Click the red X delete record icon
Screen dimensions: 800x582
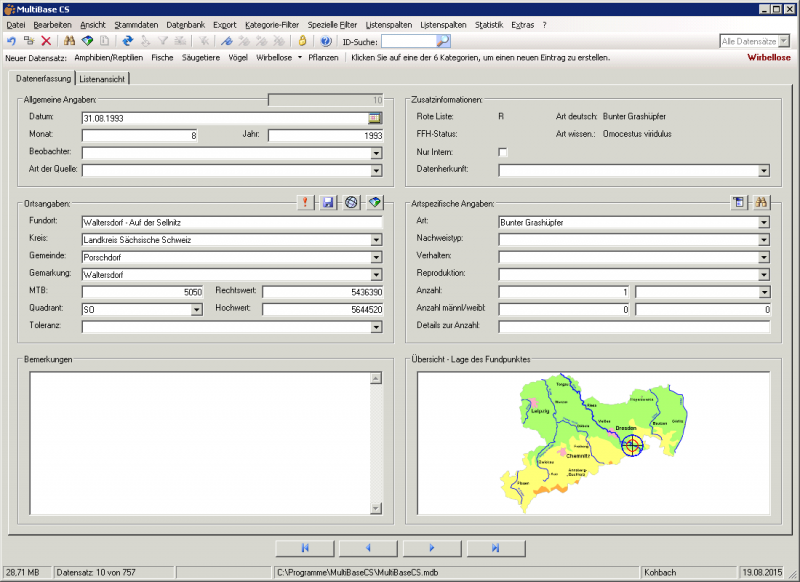(46, 41)
